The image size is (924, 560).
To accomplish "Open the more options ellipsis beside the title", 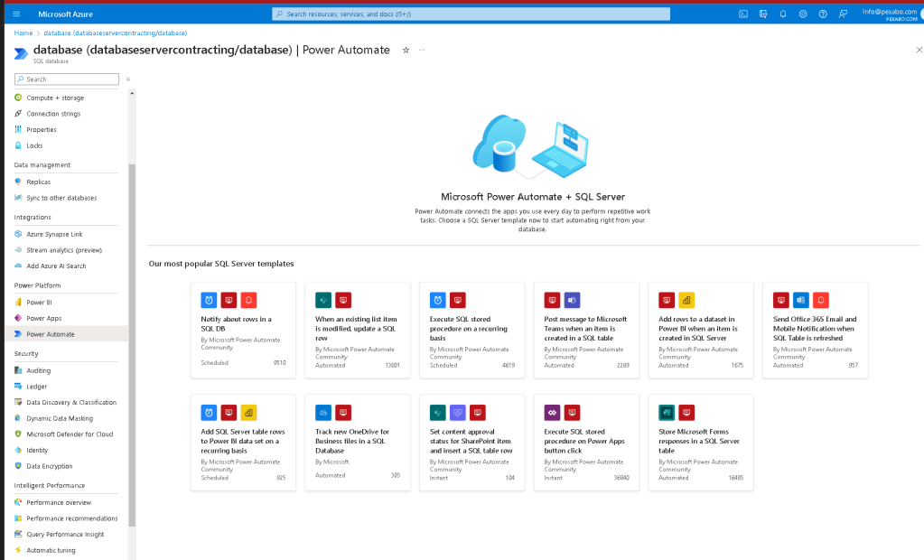I will click(422, 50).
